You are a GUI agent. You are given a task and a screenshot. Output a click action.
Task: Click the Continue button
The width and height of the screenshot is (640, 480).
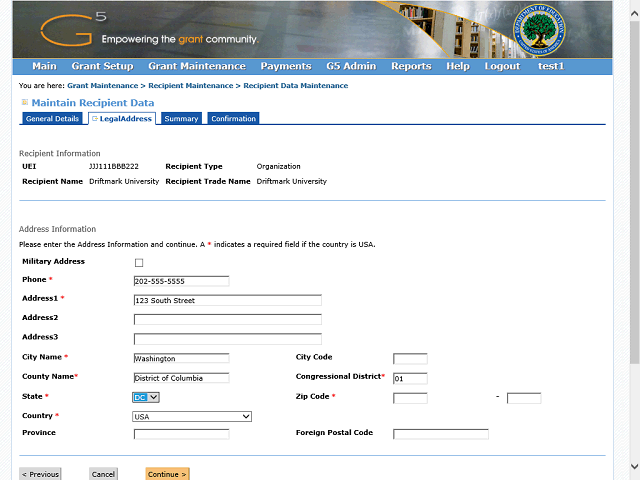point(167,474)
